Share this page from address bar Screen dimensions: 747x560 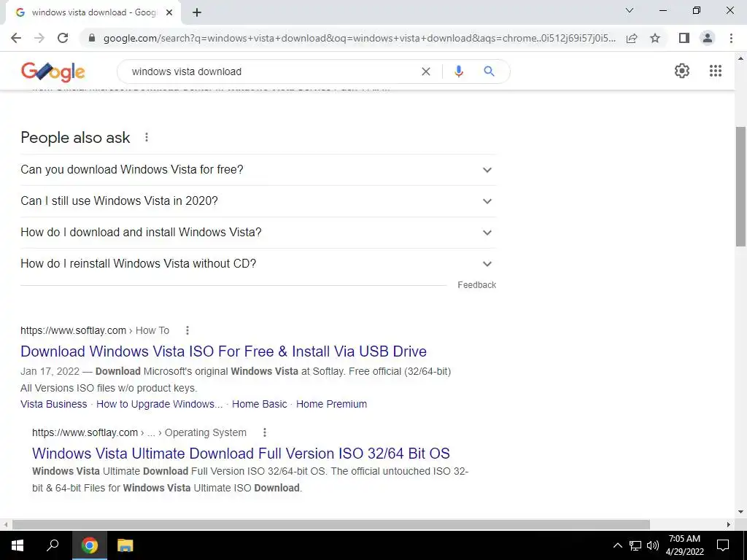[632, 38]
